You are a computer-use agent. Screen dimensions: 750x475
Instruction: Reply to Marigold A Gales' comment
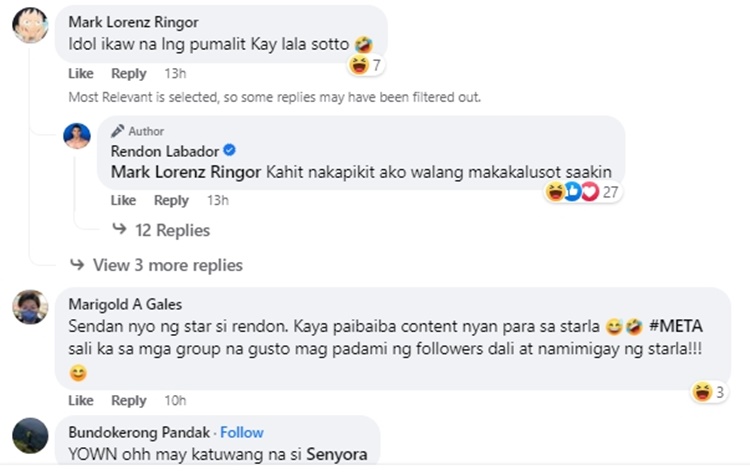tap(128, 400)
